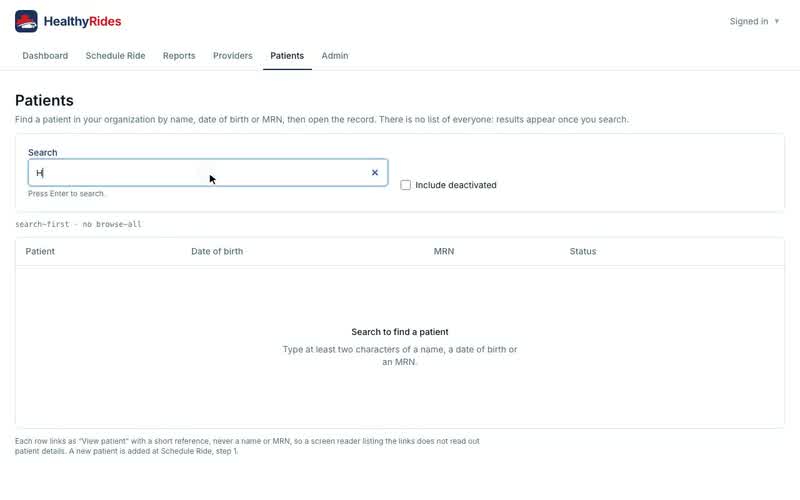
Task: Open the Schedule Ride tab
Action: click(x=115, y=56)
